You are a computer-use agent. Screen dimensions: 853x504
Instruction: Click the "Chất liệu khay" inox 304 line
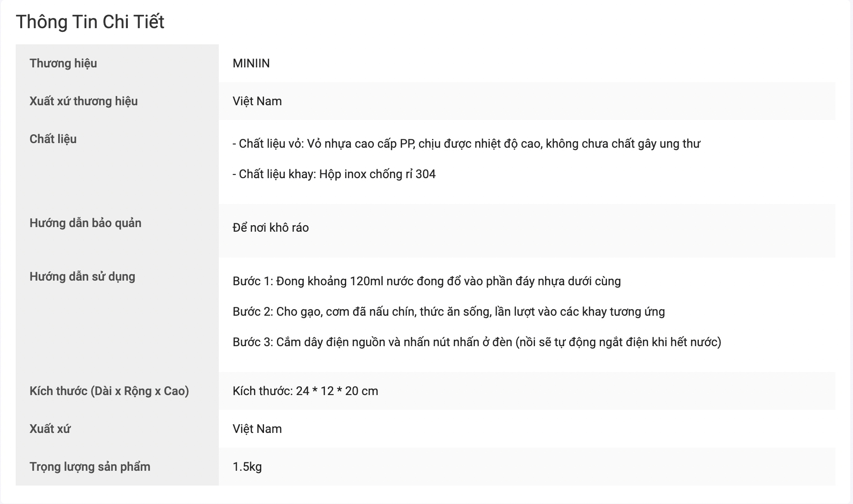[334, 174]
